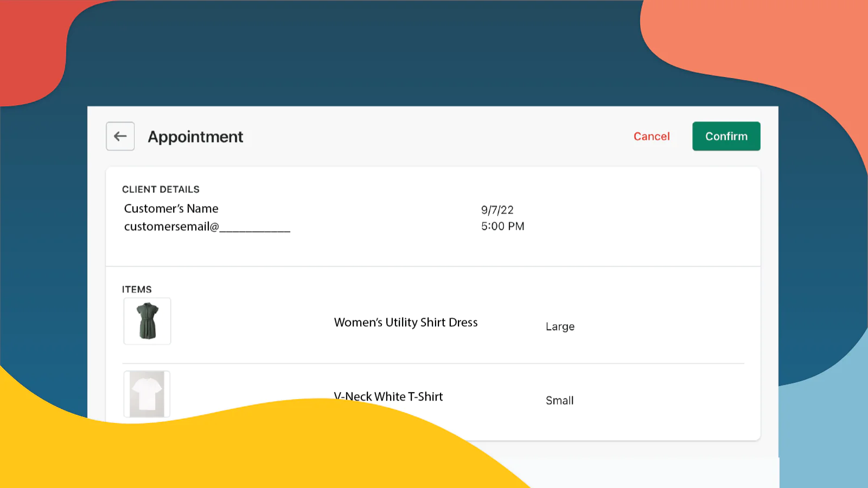Select the Women's Utility Shirt Dress title
Image resolution: width=868 pixels, height=488 pixels.
406,323
